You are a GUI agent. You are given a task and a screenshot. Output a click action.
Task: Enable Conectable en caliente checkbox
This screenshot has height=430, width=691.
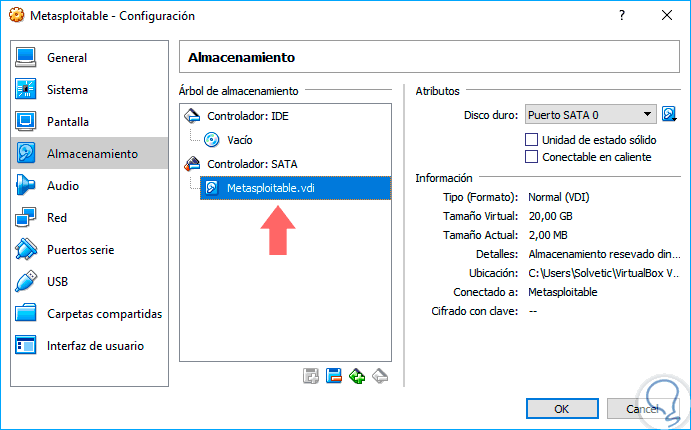pyautogui.click(x=531, y=156)
